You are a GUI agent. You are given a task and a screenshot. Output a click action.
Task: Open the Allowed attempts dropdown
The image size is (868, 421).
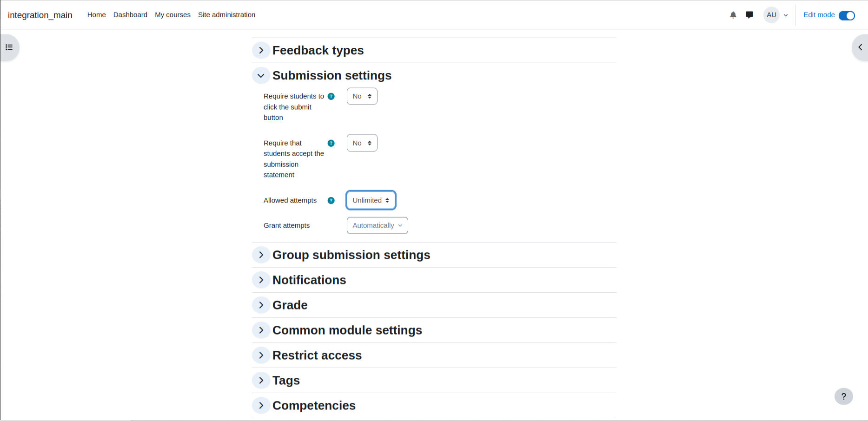371,200
